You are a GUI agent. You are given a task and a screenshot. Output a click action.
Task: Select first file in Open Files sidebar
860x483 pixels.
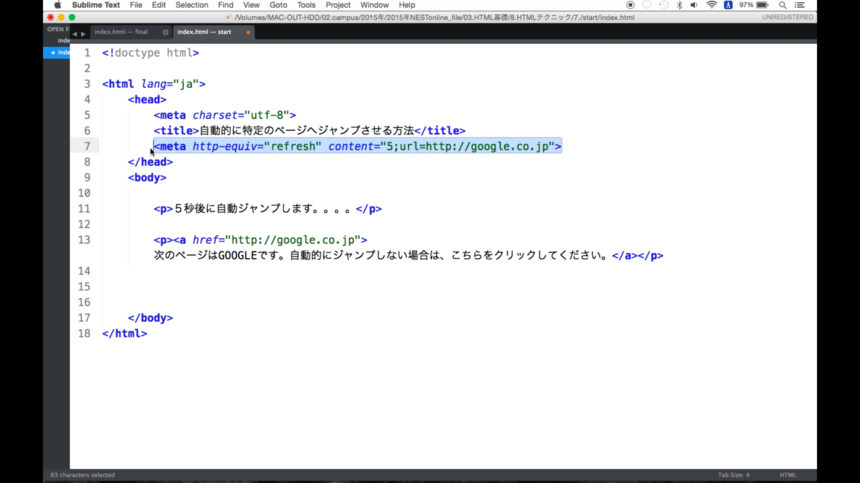click(x=63, y=41)
